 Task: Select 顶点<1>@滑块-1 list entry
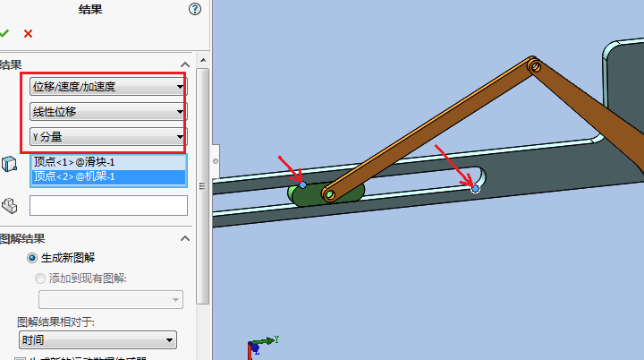tap(108, 162)
